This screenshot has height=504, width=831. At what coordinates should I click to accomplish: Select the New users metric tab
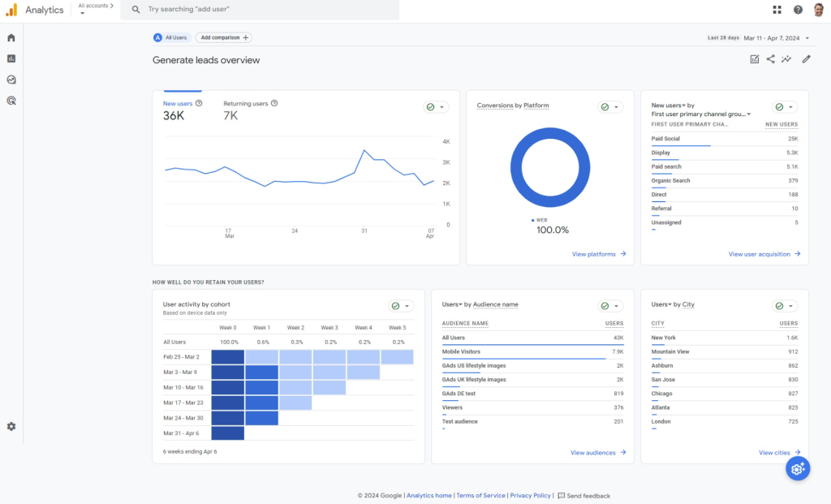(183, 110)
